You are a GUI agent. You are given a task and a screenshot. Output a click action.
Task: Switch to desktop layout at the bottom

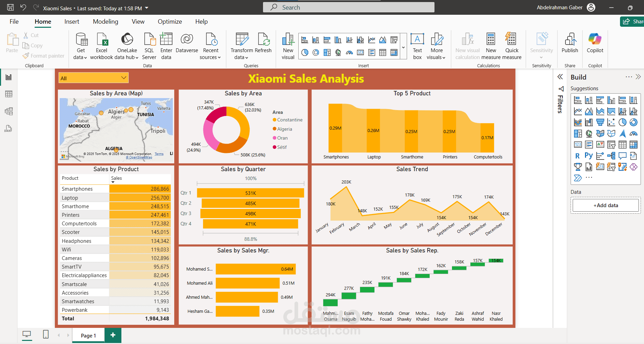(26, 334)
